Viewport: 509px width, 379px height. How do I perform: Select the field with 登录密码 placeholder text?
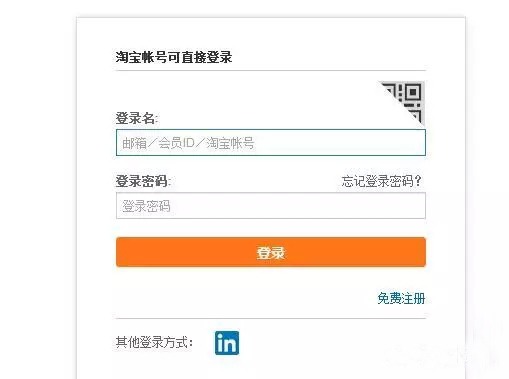pos(271,205)
